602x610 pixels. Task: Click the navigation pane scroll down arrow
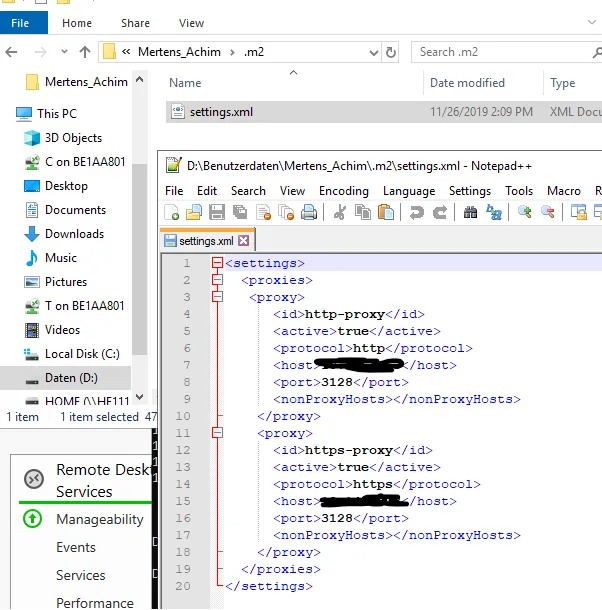pos(139,397)
